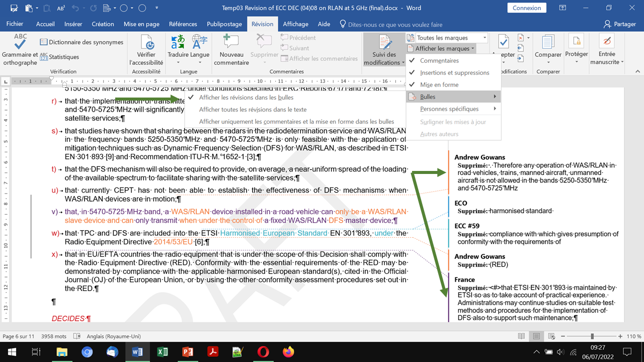Open the Suivi des modifications dropdown arrow
644x362 pixels.
pyautogui.click(x=404, y=63)
